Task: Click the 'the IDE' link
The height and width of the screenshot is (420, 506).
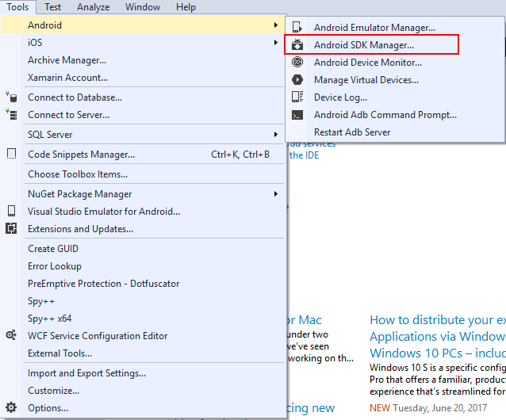Action: click(304, 155)
